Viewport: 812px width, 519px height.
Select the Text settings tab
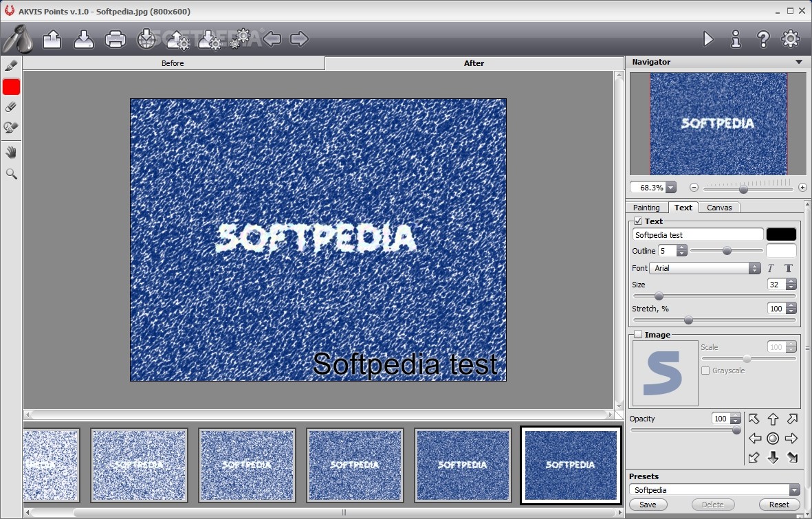(683, 207)
